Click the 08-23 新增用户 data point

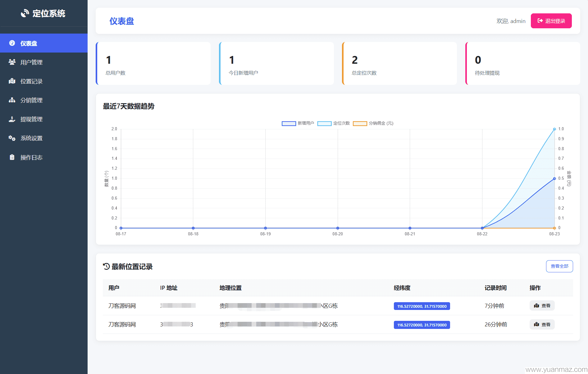554,178
